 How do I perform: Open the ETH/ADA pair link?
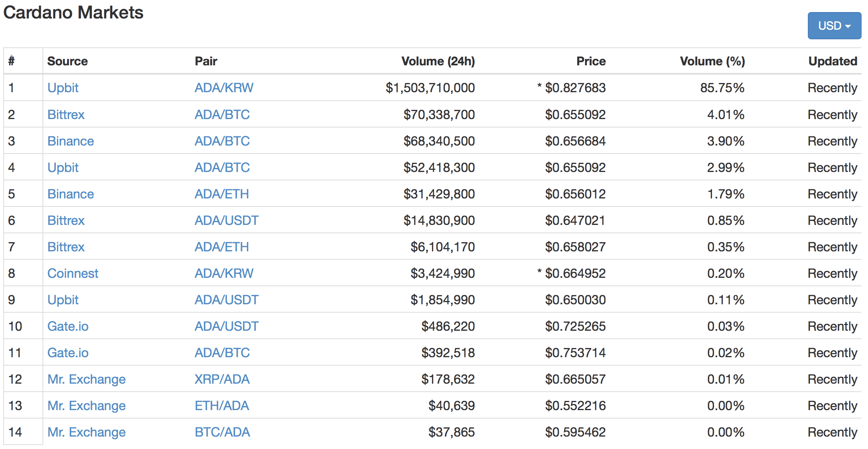[x=222, y=406]
